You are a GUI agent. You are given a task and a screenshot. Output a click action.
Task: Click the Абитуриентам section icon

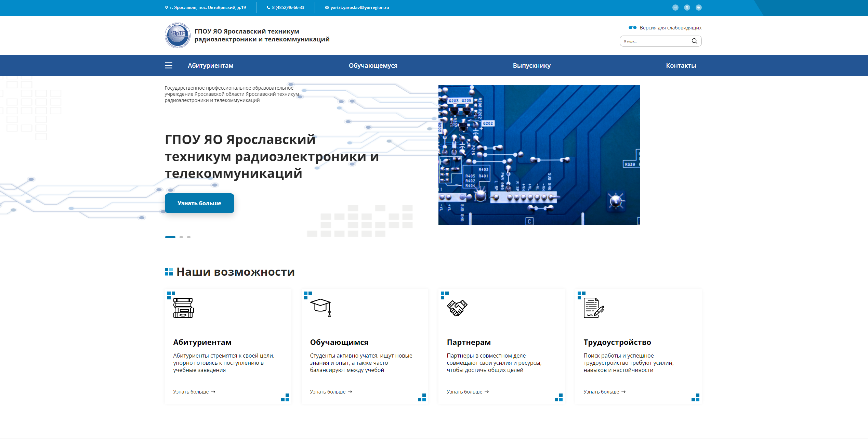click(183, 308)
